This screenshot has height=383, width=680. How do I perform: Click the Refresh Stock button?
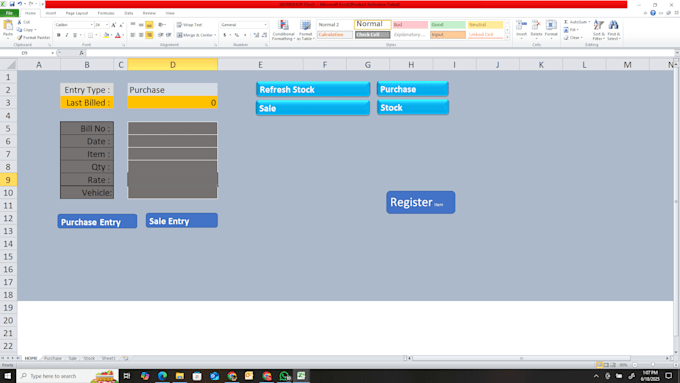pyautogui.click(x=313, y=89)
